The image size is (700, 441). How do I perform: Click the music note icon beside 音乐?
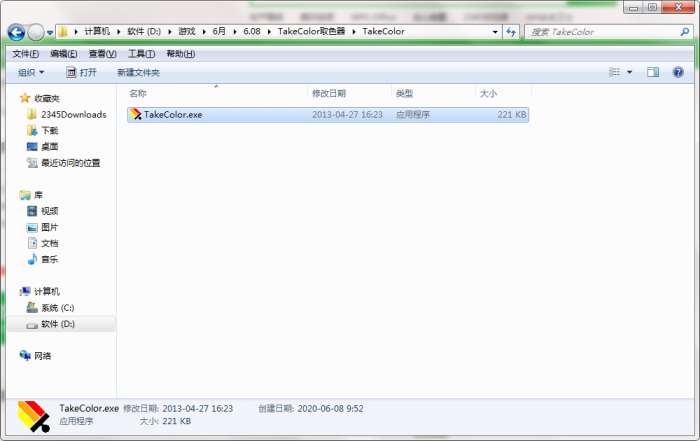pyautogui.click(x=32, y=259)
